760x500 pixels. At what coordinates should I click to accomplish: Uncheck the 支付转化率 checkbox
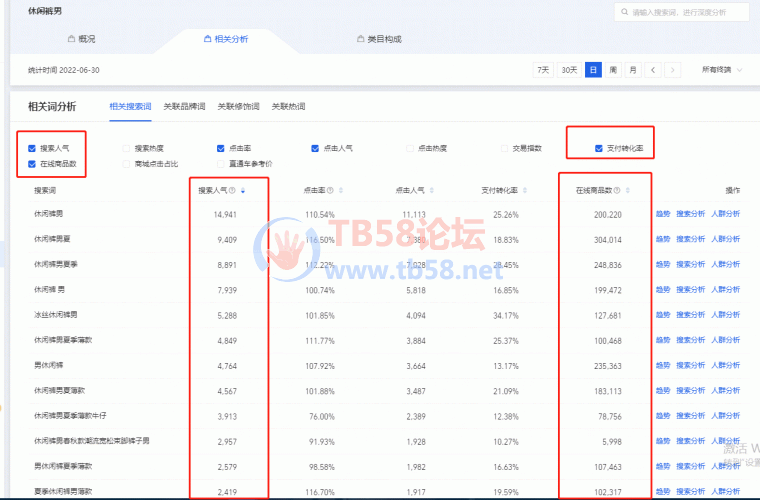[599, 148]
